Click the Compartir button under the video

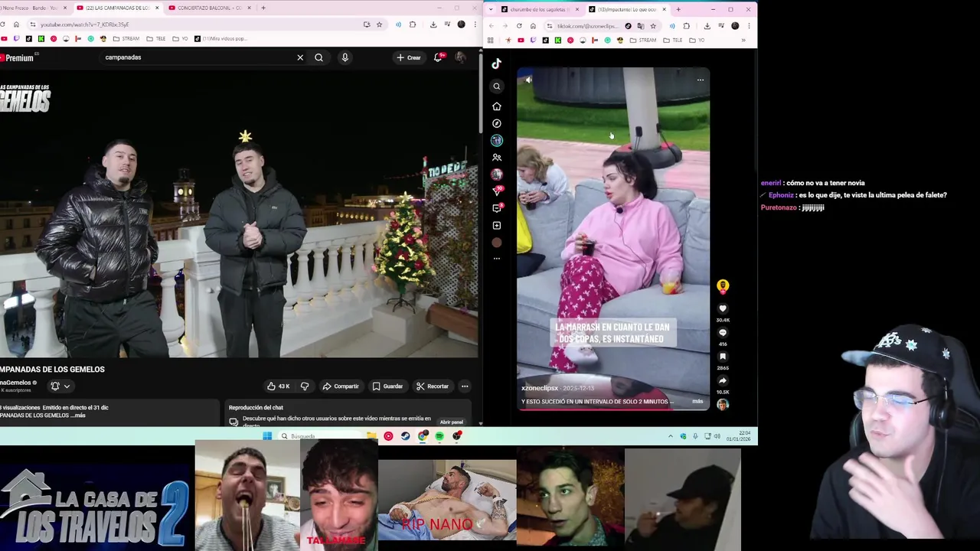(341, 386)
